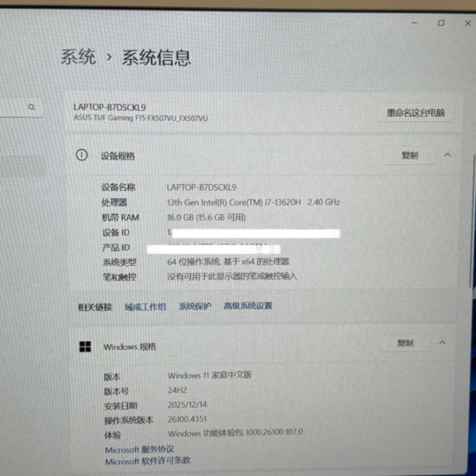
Task: Click the 系统信息 breadcrumb title
Action: coord(156,58)
